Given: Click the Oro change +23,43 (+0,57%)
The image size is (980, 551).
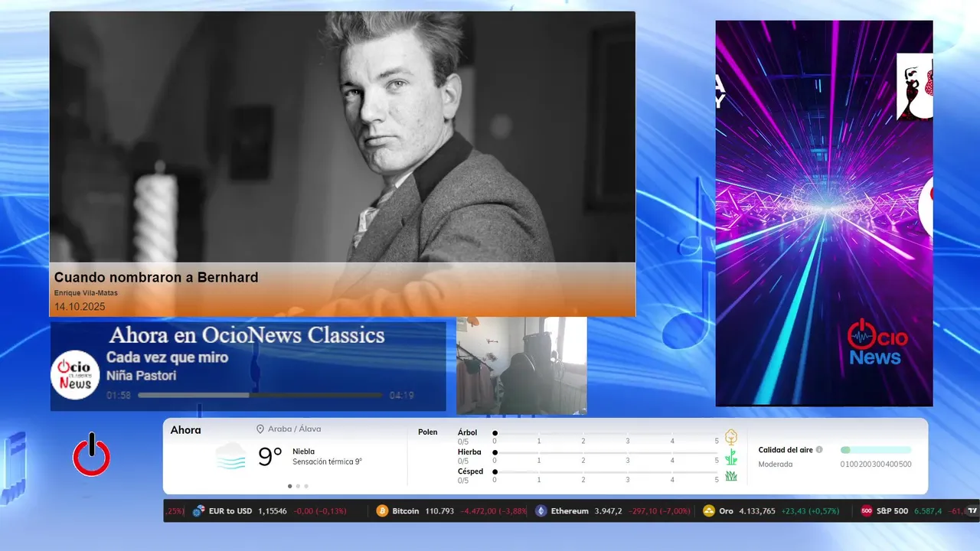Looking at the screenshot, I should click(x=810, y=511).
